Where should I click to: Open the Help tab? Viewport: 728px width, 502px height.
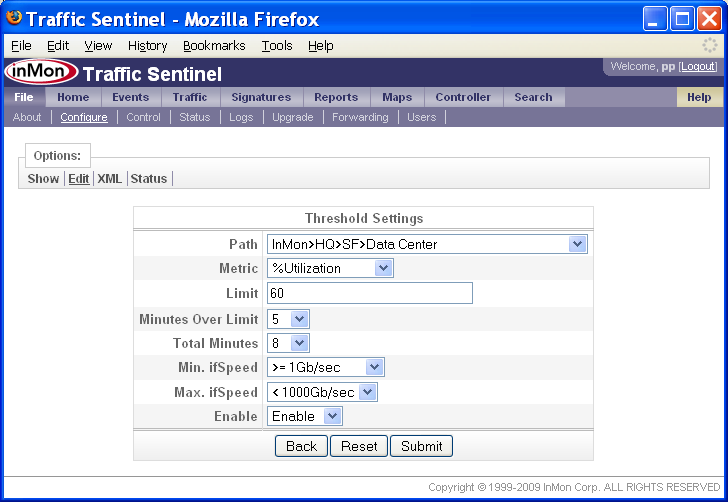tap(699, 97)
